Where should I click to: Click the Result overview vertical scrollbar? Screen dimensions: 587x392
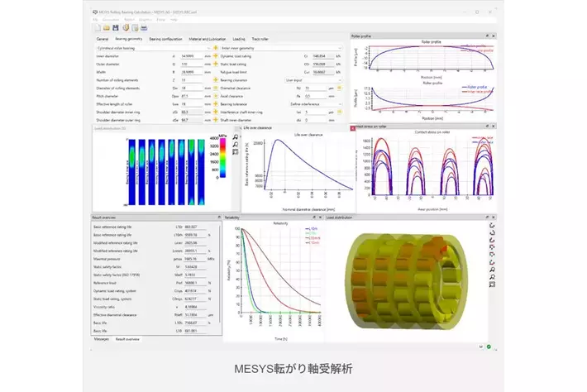220,273
